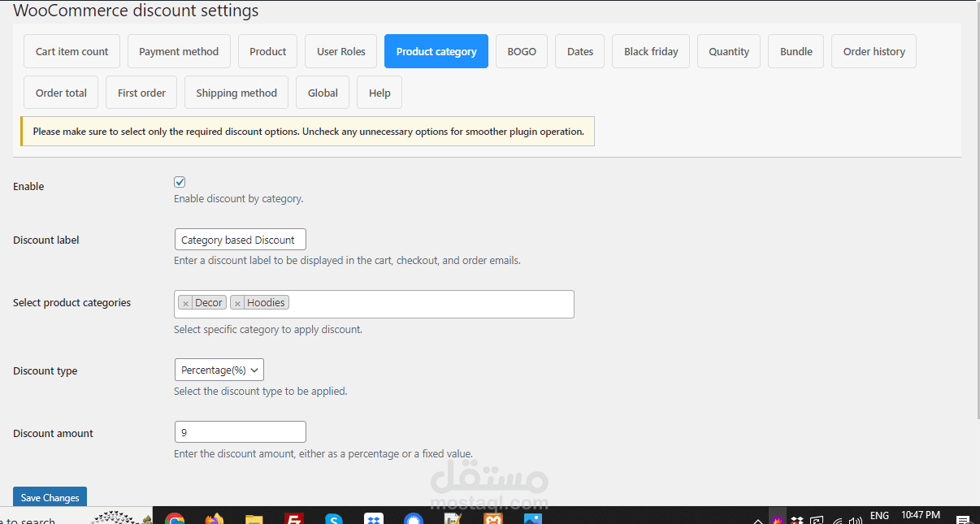Click the Firefox flame tray icon

778,520
